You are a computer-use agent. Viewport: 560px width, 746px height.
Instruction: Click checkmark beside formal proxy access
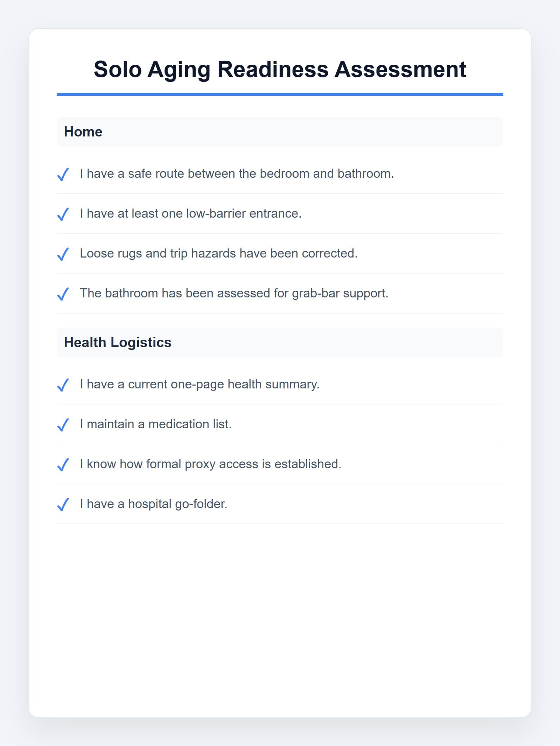63,464
